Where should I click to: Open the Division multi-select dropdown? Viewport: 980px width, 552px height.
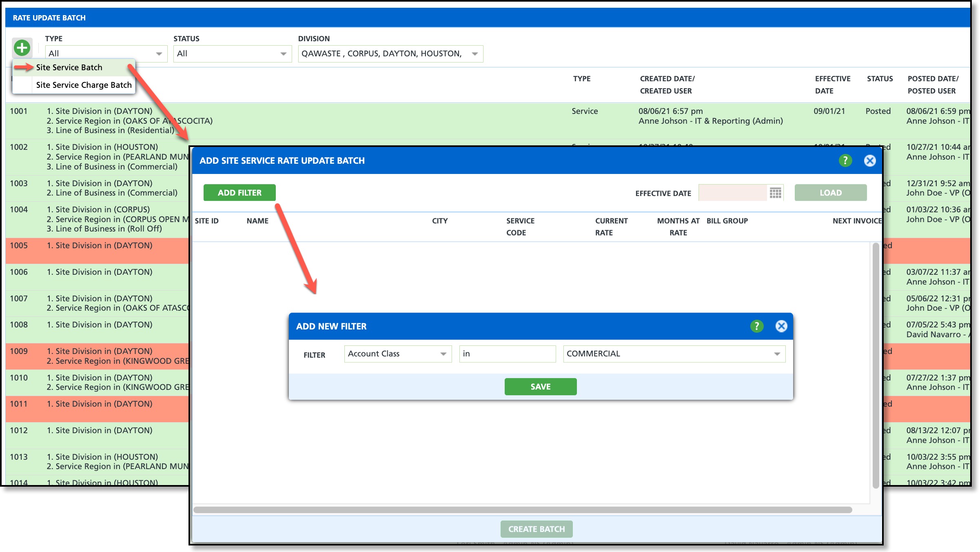point(474,54)
